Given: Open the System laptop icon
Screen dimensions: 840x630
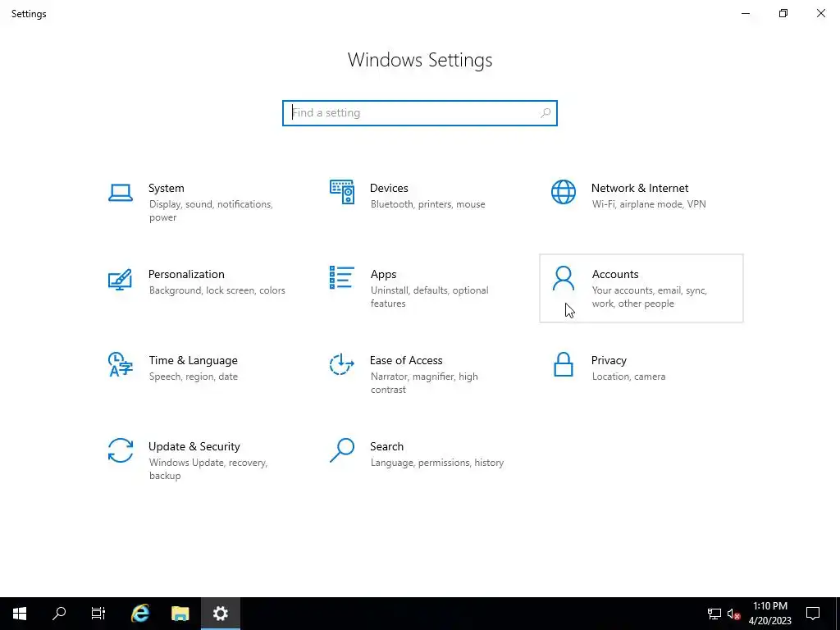Looking at the screenshot, I should pos(121,193).
